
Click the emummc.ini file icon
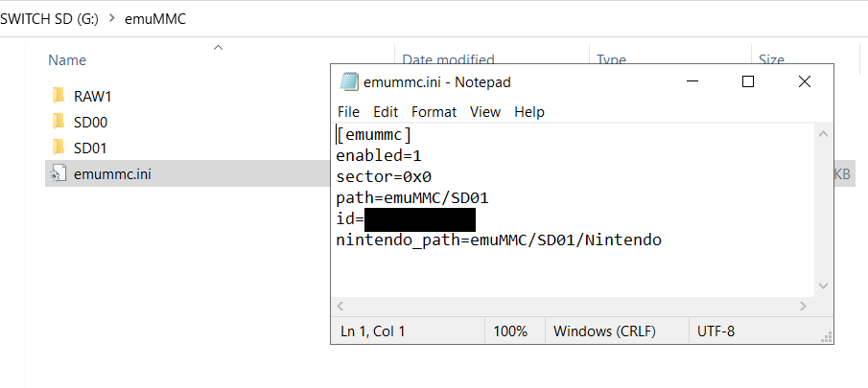(x=59, y=174)
